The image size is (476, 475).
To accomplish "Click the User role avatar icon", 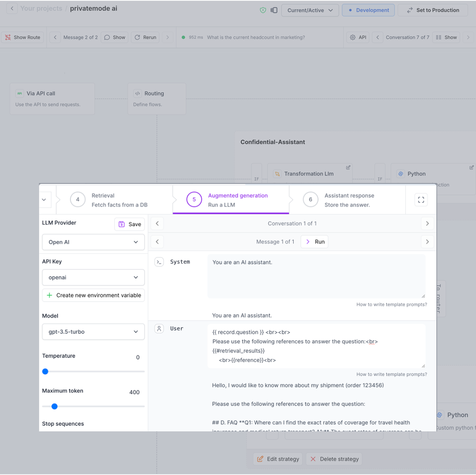I will coord(159,329).
